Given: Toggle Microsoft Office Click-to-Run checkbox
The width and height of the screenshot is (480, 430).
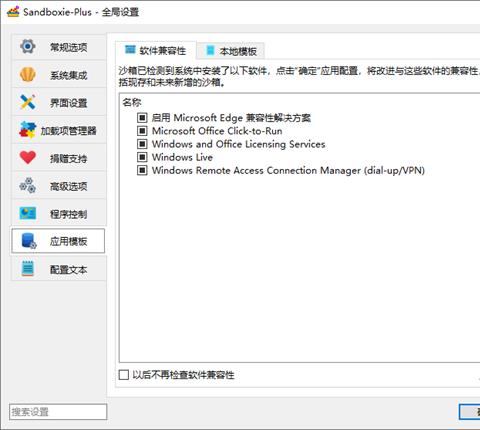Looking at the screenshot, I should (142, 131).
